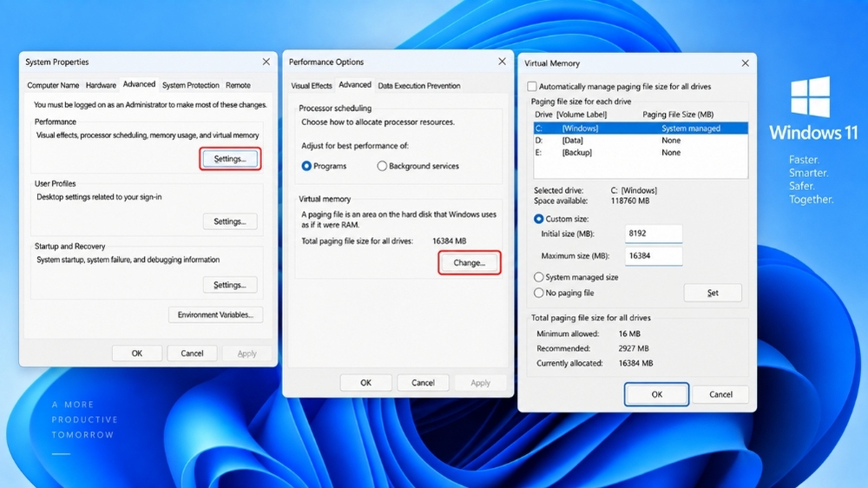This screenshot has height=488, width=868.
Task: Open System Protection tab
Action: click(x=190, y=85)
